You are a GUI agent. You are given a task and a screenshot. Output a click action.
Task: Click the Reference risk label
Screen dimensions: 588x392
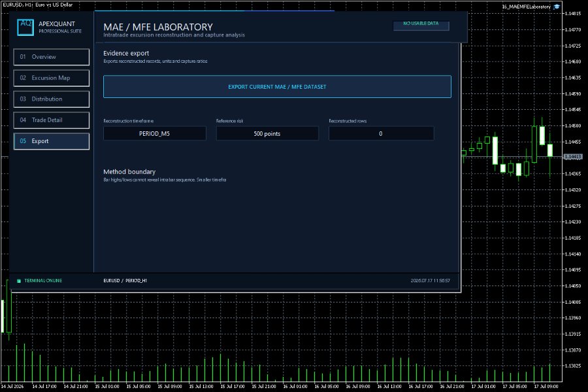229,121
